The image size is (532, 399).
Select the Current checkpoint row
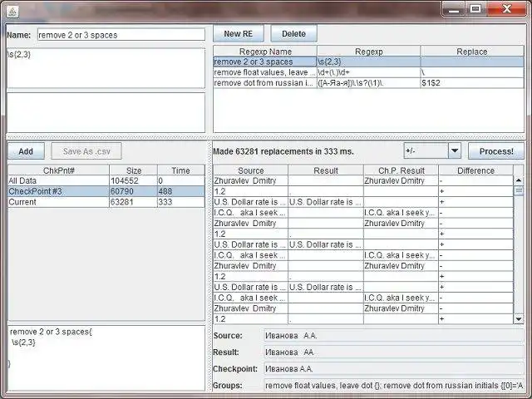click(106, 202)
